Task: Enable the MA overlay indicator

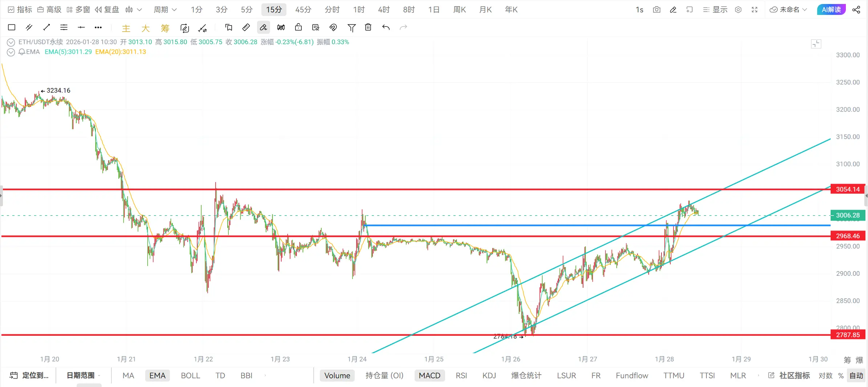Action: point(128,375)
